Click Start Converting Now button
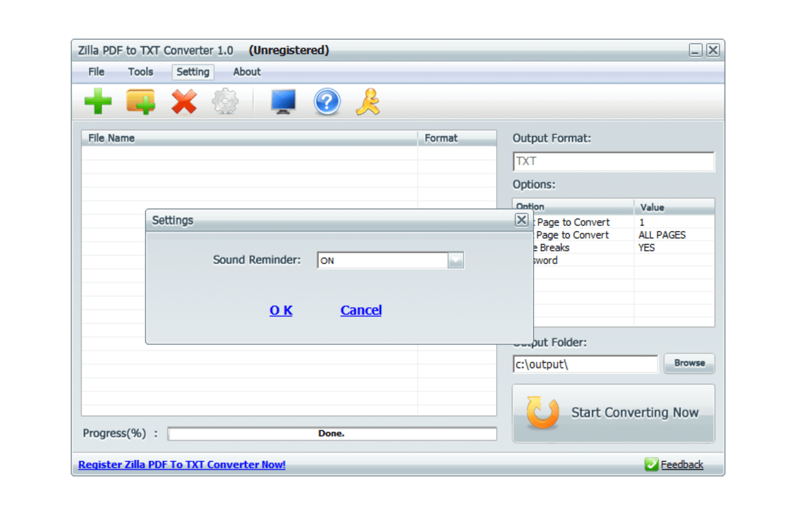Screen dimensions: 802x532 [614, 413]
